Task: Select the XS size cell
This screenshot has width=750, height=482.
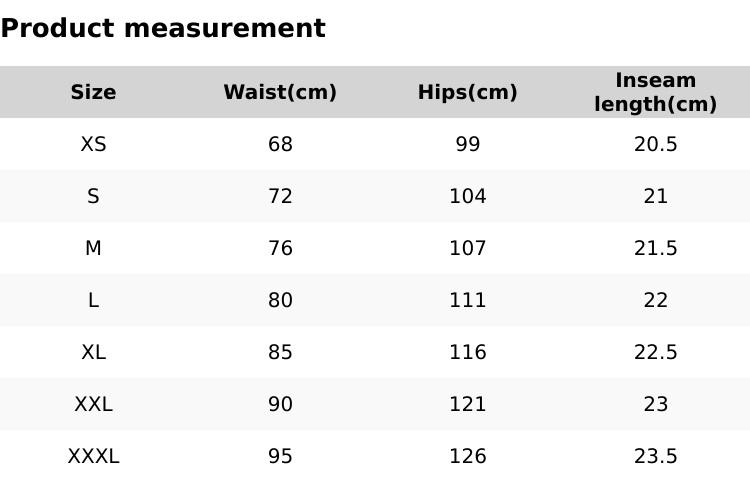Action: click(93, 145)
